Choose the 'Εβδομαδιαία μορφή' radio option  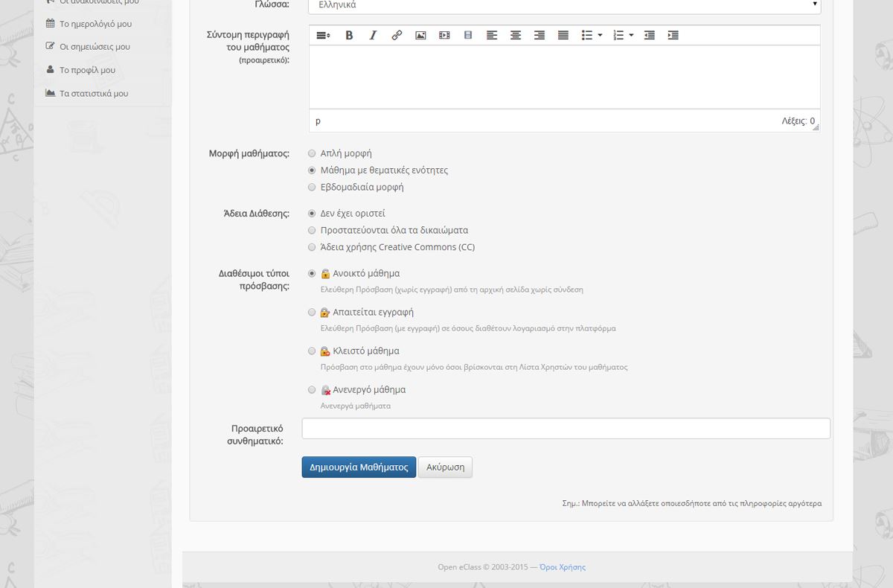coord(313,188)
